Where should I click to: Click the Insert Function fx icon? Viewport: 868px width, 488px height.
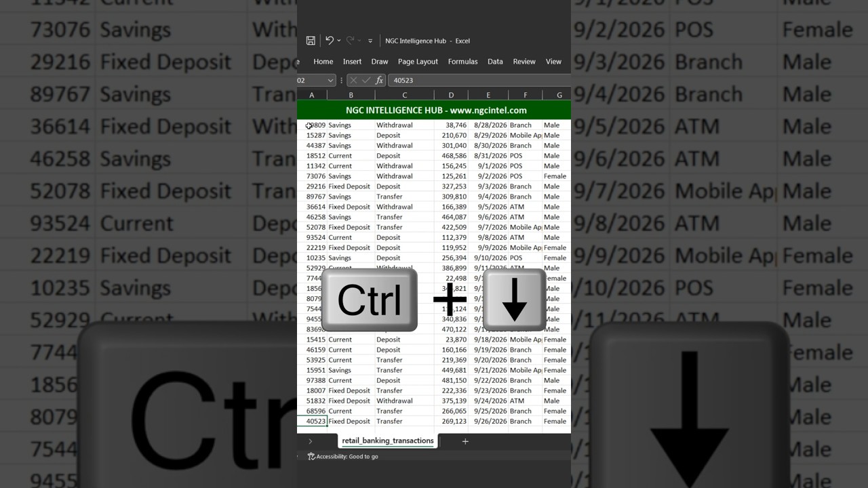coord(379,80)
